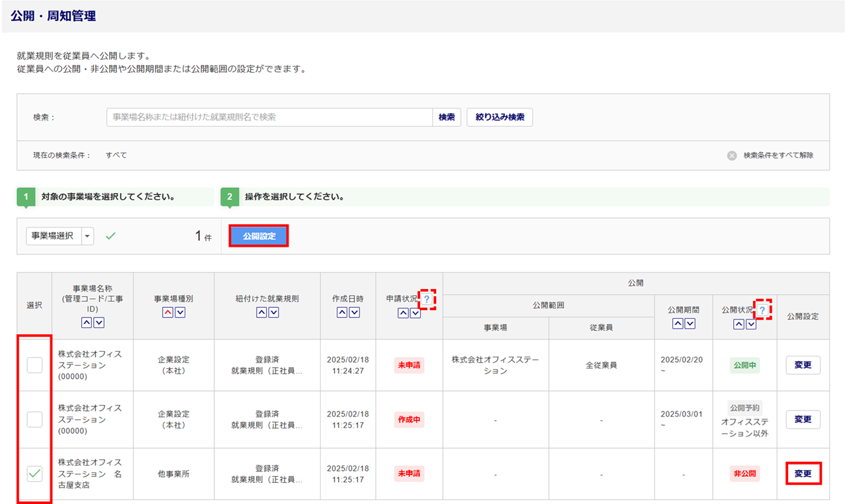Sort 紐付けた就業規則 column ascending

[x=261, y=312]
